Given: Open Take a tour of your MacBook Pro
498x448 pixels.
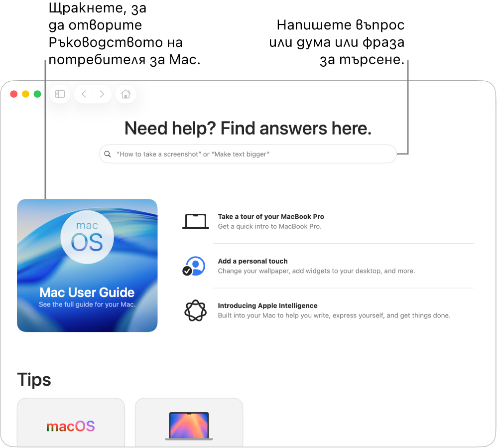Looking at the screenshot, I should click(271, 217).
